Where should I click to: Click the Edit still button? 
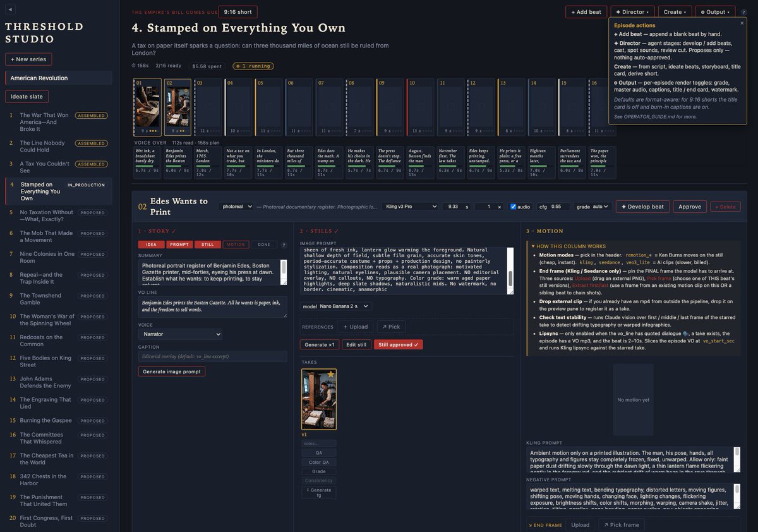click(x=356, y=344)
